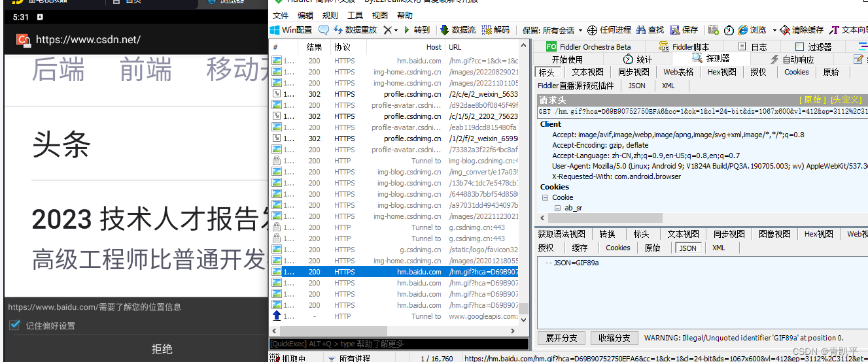Click the Go (转到) green arrow button
Screen dimensions: 868x362
coord(417,30)
